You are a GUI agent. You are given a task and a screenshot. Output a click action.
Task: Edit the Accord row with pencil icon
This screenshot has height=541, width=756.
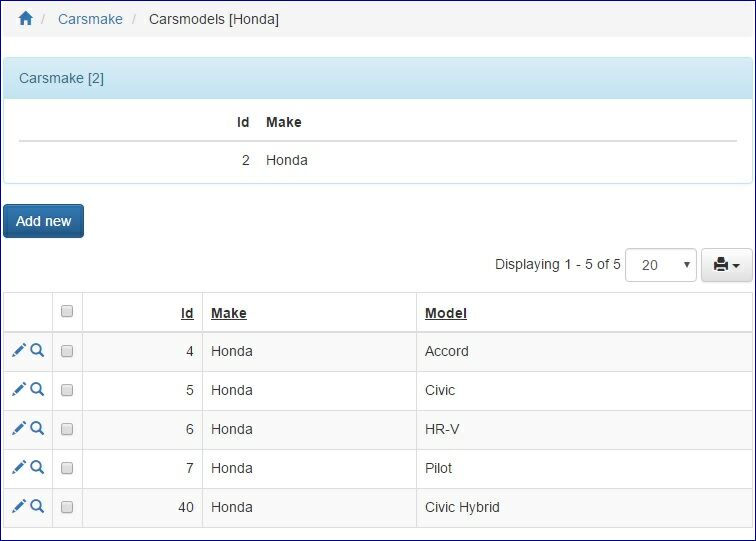pyautogui.click(x=18, y=350)
